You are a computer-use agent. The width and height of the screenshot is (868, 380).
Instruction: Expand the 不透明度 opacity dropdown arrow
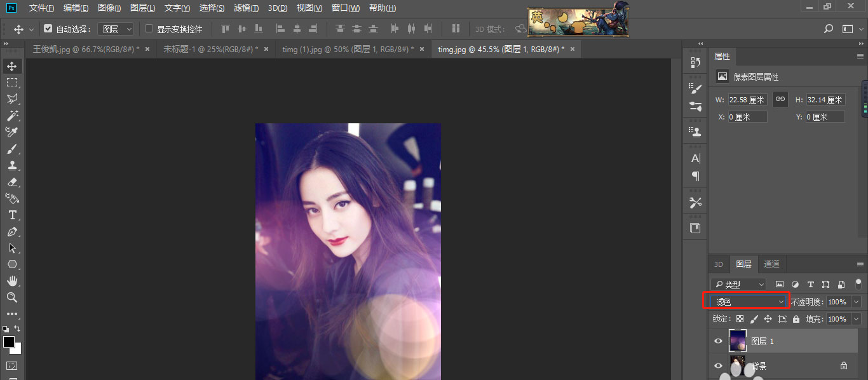coord(856,302)
